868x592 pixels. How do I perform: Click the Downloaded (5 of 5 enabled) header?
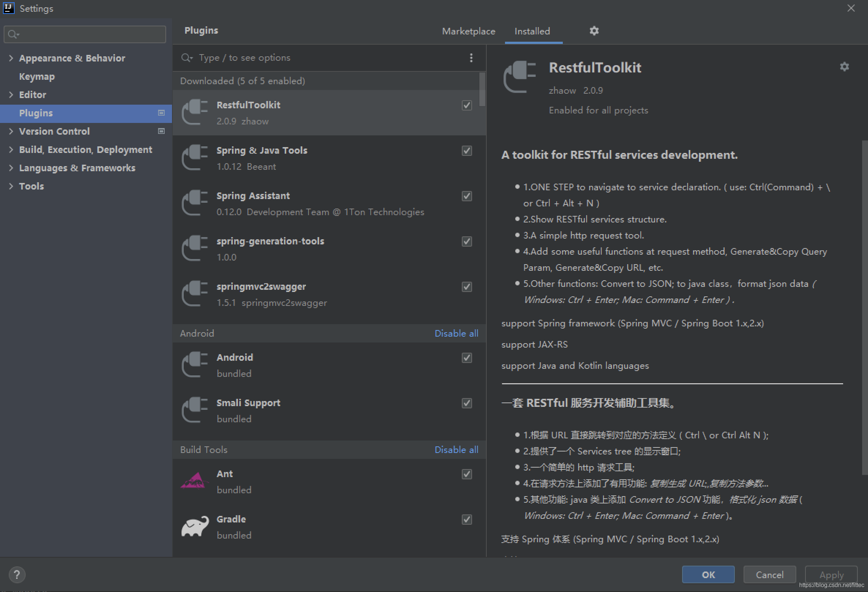(x=242, y=81)
